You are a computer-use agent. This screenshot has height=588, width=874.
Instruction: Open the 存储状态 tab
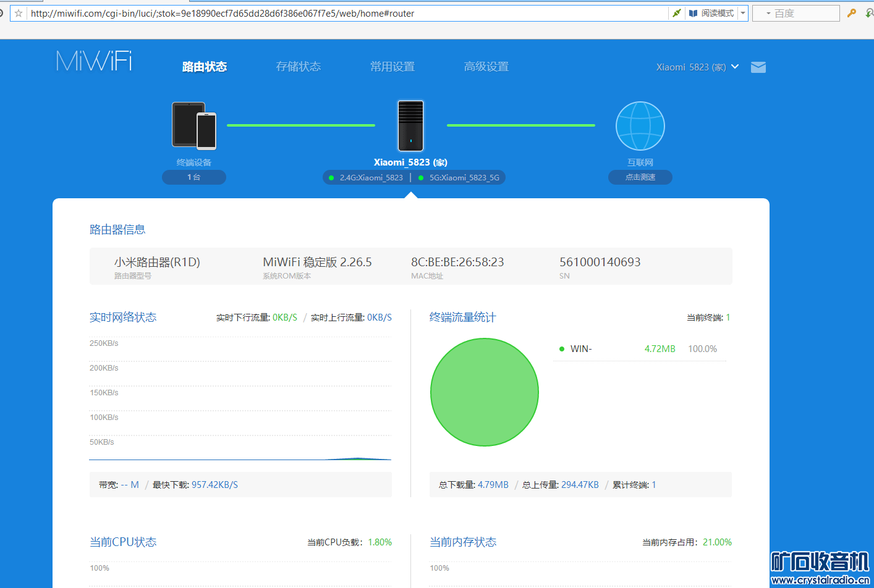click(x=299, y=67)
